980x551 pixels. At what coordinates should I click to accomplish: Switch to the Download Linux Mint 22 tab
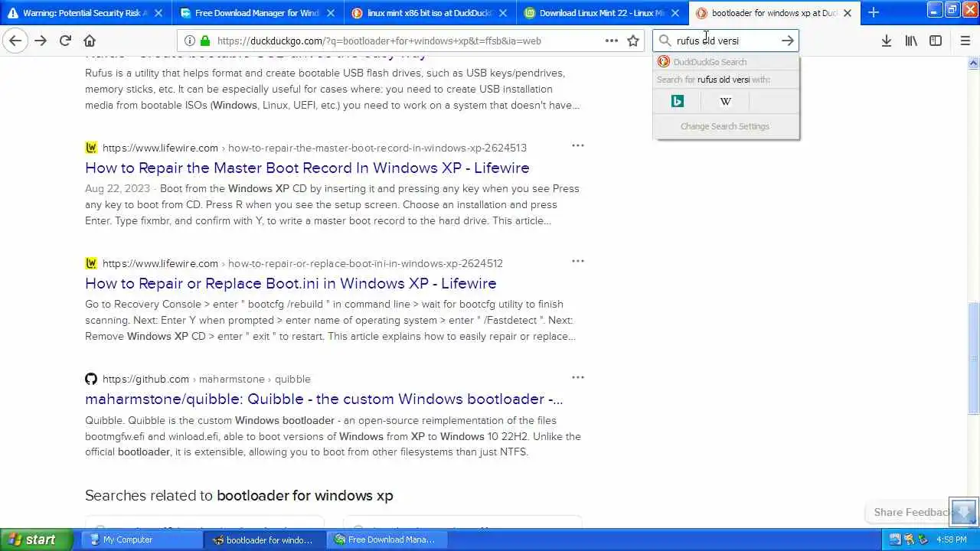[602, 13]
